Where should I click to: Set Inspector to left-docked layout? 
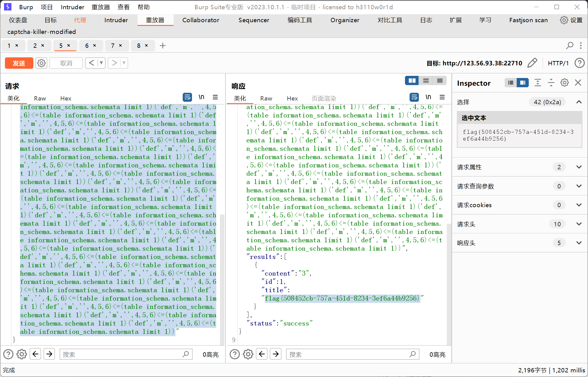coord(511,83)
